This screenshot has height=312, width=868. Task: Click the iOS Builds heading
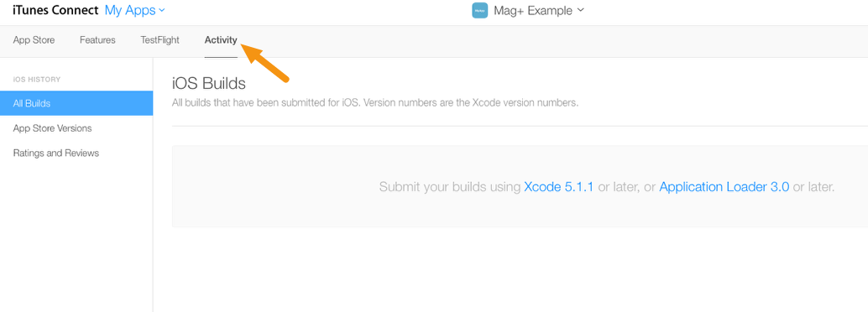[x=209, y=84]
